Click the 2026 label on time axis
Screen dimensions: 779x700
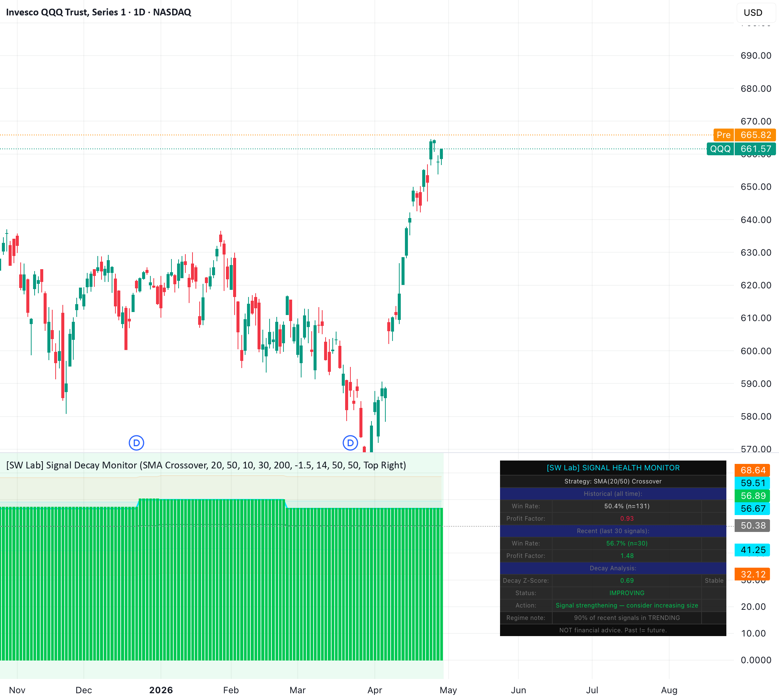(x=161, y=690)
